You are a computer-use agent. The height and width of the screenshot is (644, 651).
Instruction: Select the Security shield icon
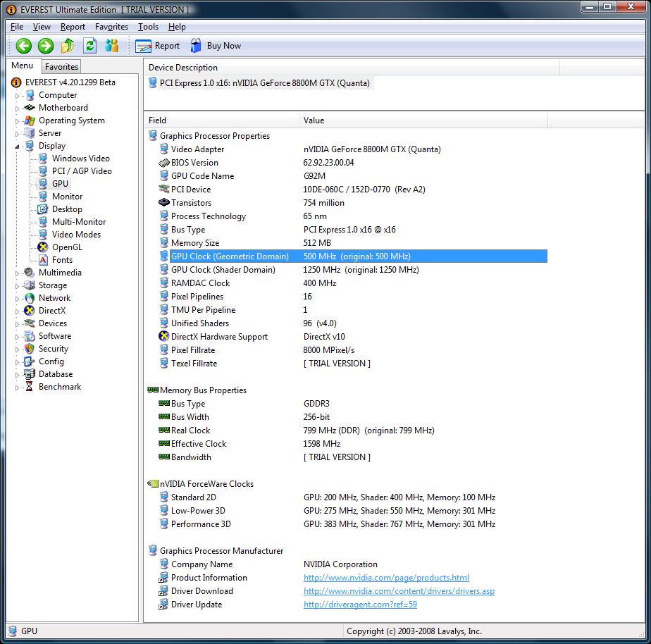tap(30, 349)
